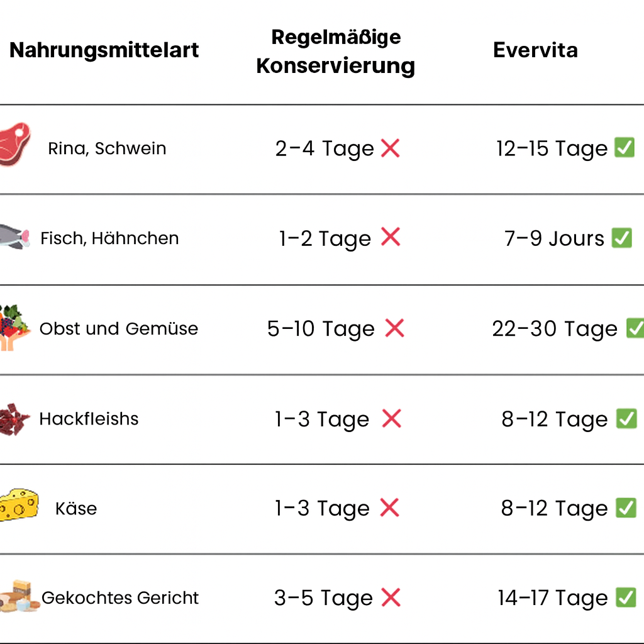The height and width of the screenshot is (644, 644).
Task: Click the fruit and vegetables icon
Action: (14, 326)
